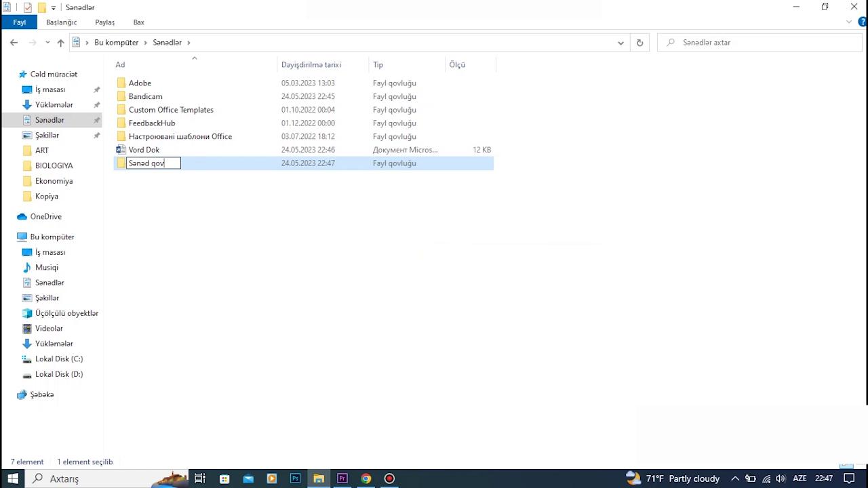Sort by Dəyişdirilmə tarixi column header
The image size is (868, 488).
point(323,64)
